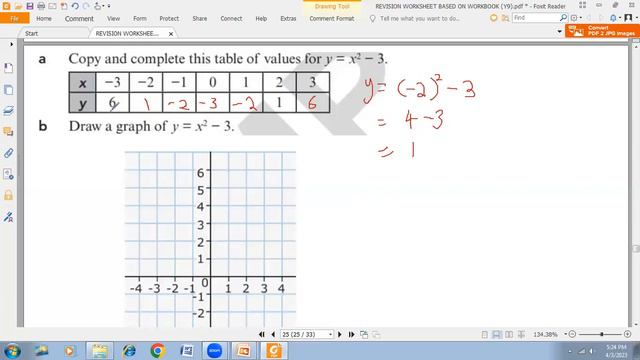Open the Comment Format tab
The height and width of the screenshot is (360, 640).
tap(332, 18)
